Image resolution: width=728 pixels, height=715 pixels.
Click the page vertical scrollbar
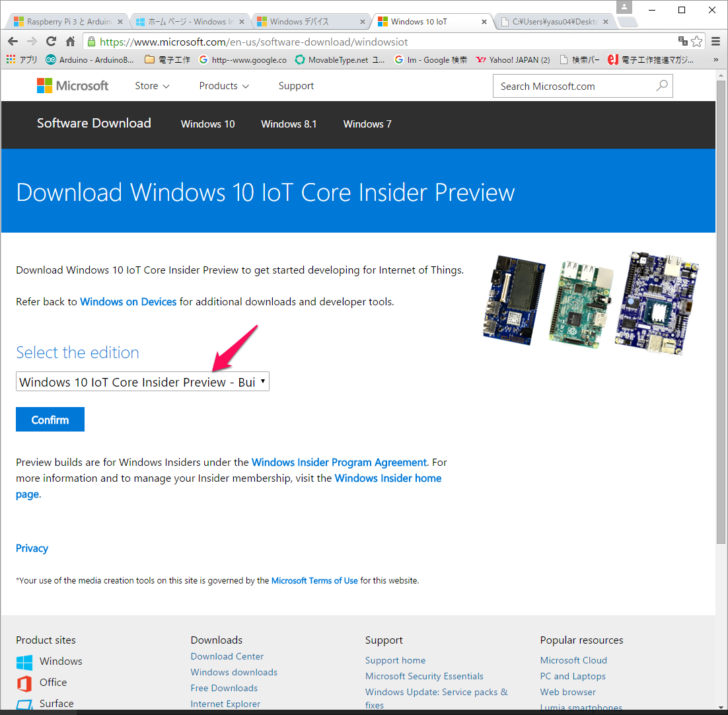point(721,313)
